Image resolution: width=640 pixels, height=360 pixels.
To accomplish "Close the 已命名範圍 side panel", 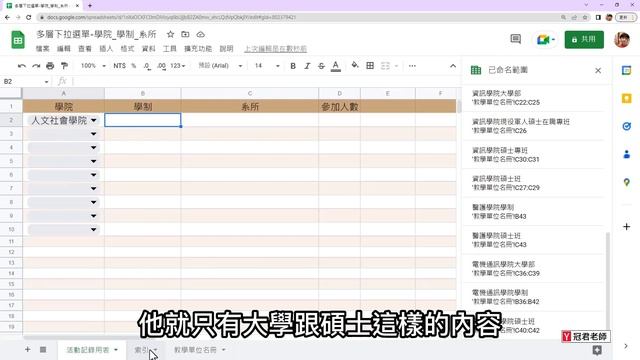I will 598,70.
